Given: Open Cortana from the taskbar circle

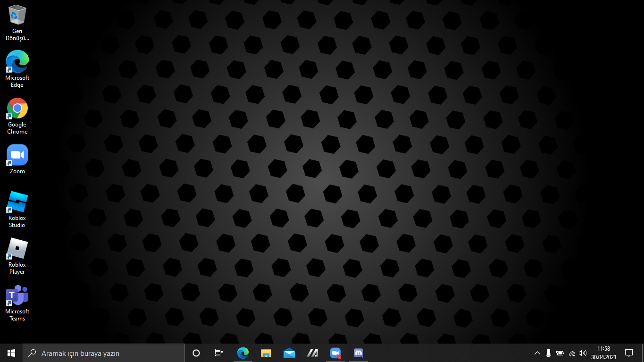Looking at the screenshot, I should (x=196, y=353).
